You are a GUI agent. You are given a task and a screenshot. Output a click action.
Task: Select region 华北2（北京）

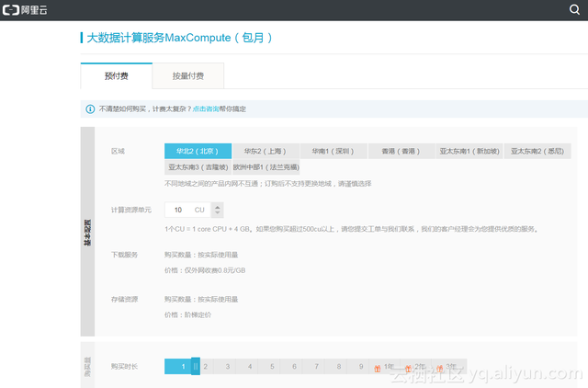tap(198, 151)
